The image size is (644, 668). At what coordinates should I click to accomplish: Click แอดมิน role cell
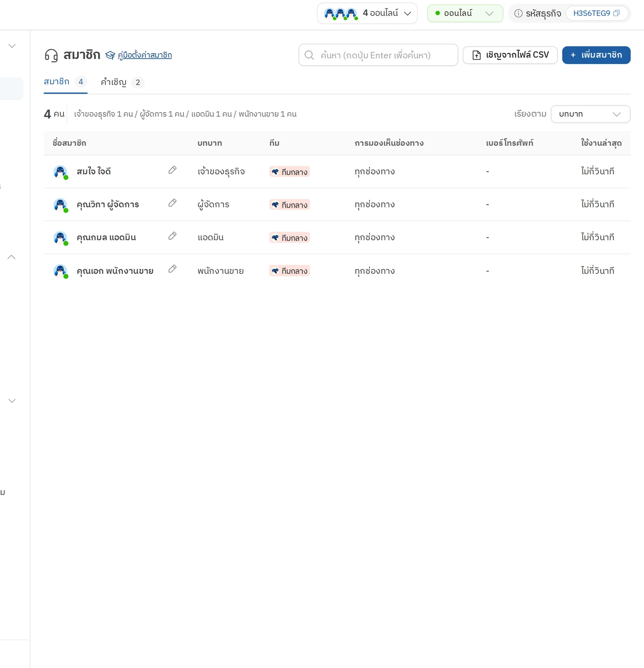point(211,237)
